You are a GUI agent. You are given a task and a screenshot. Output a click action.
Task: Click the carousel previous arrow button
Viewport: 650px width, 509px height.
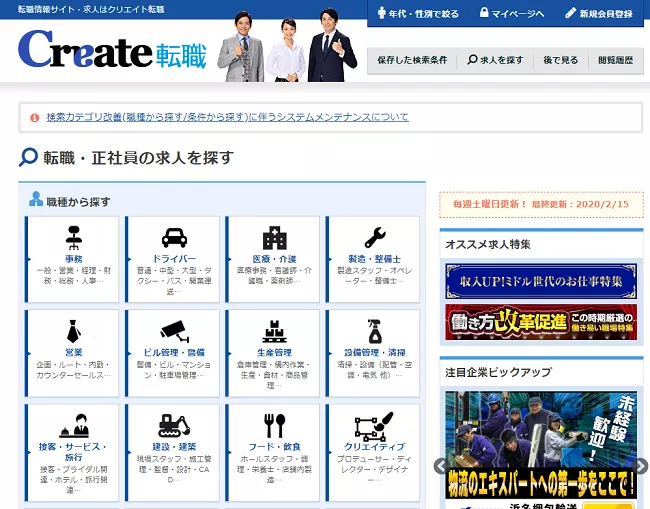(439, 465)
